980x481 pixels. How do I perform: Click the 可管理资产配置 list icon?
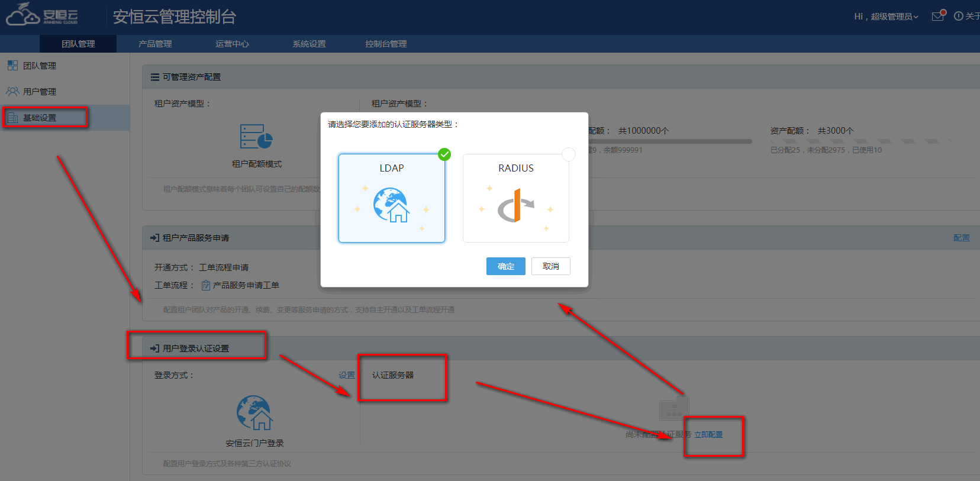(x=155, y=77)
